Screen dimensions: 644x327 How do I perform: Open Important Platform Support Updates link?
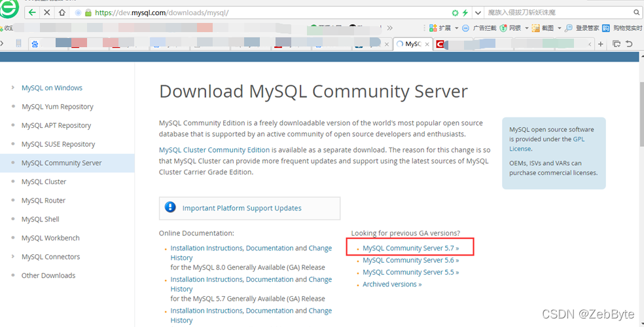click(242, 208)
